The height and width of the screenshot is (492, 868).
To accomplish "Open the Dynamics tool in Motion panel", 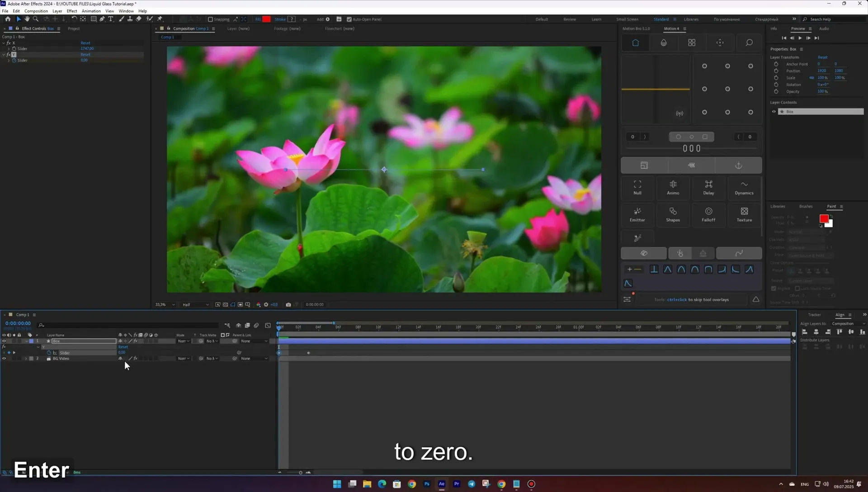I will (744, 188).
